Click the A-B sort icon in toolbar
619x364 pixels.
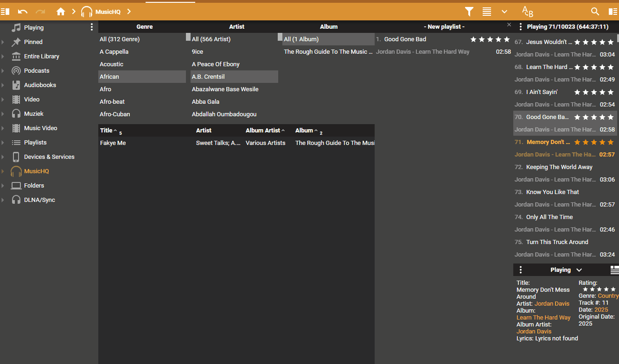(x=528, y=12)
